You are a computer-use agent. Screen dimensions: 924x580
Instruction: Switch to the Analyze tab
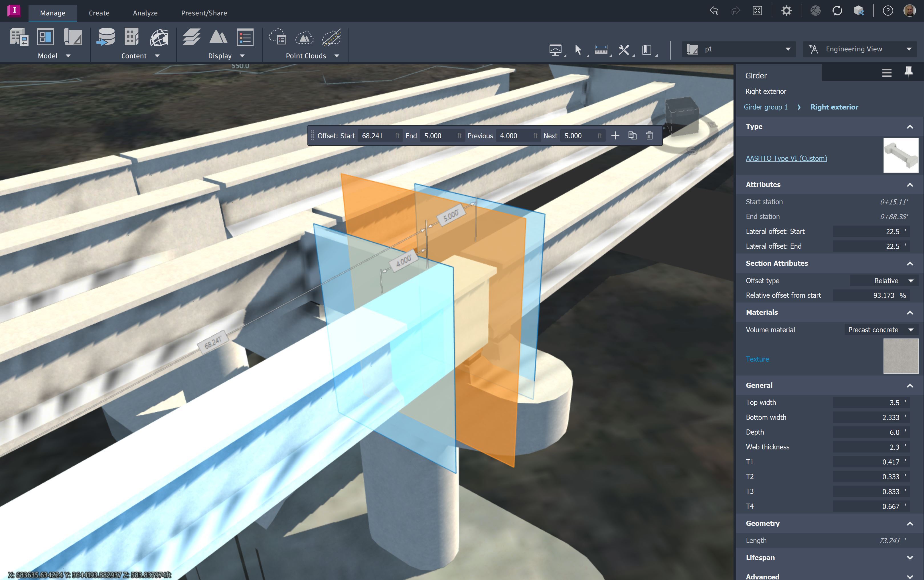click(x=145, y=13)
